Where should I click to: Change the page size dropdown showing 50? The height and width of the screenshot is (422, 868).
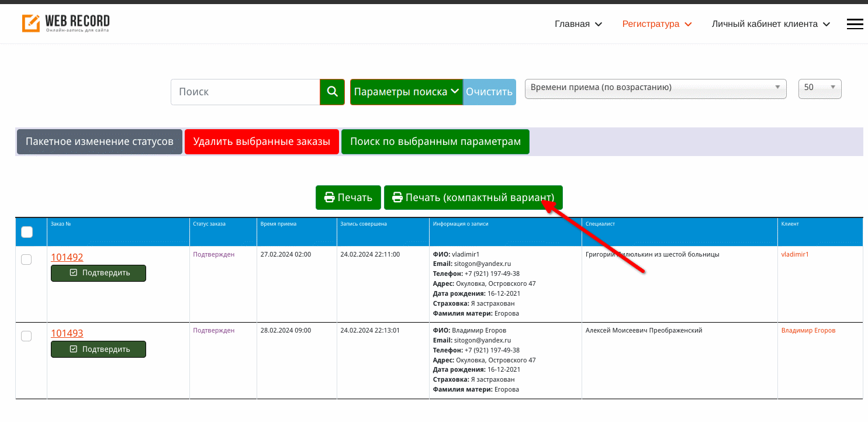pos(819,88)
